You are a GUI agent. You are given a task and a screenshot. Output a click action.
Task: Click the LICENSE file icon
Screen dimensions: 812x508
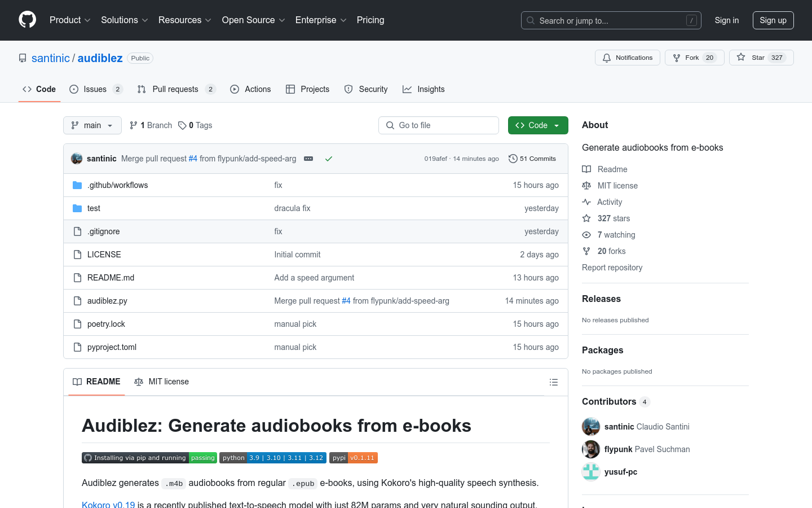(77, 255)
